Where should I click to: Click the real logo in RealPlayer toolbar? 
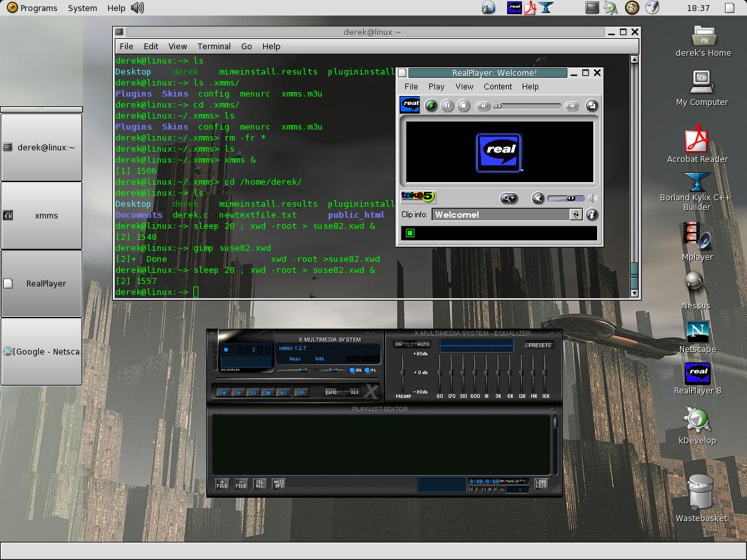point(410,105)
